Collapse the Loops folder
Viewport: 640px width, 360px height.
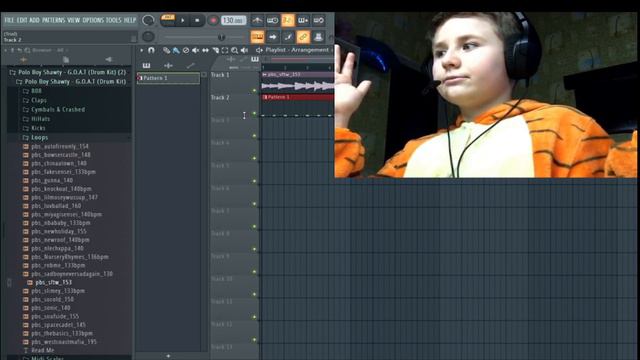36,138
